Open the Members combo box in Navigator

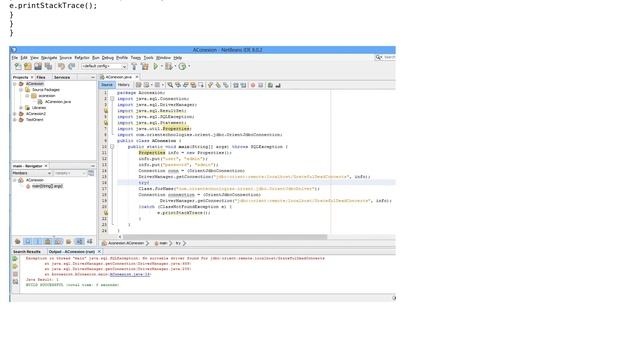tap(31, 173)
